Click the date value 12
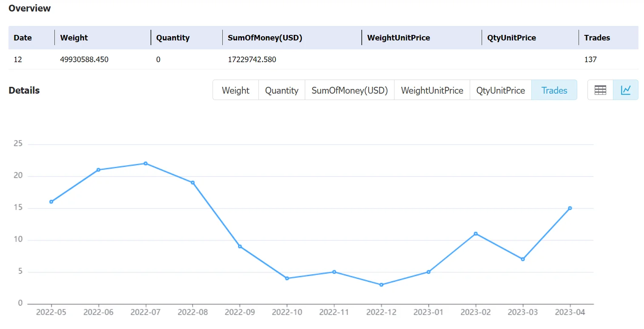Image resolution: width=644 pixels, height=329 pixels. click(18, 60)
